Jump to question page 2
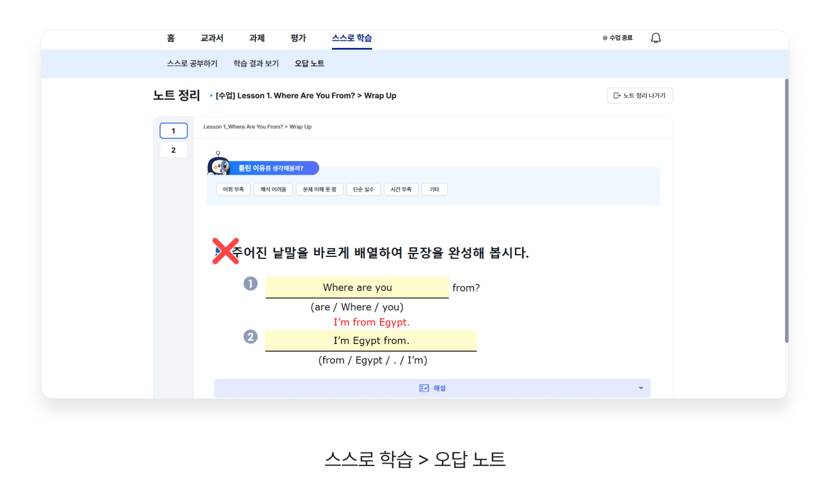Viewport: 830px width, 504px height. 174,150
